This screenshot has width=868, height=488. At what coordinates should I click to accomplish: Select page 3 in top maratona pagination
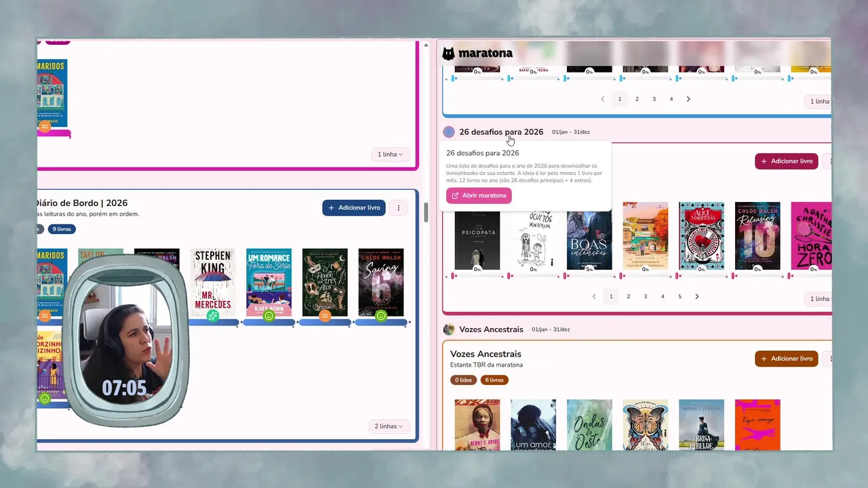[654, 99]
